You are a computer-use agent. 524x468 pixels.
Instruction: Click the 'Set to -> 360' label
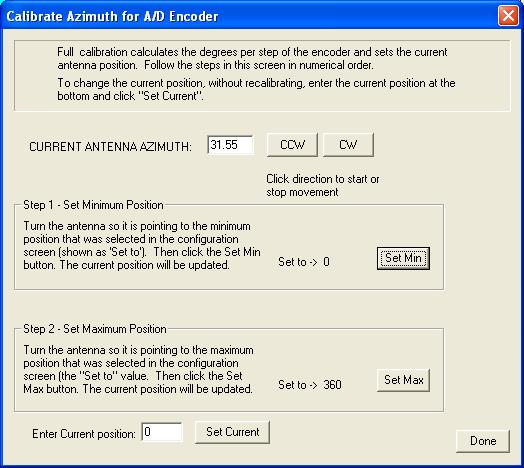pyautogui.click(x=310, y=385)
